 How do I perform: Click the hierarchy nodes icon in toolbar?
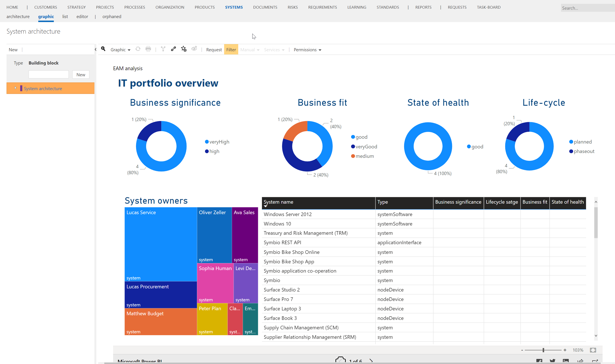163,49
